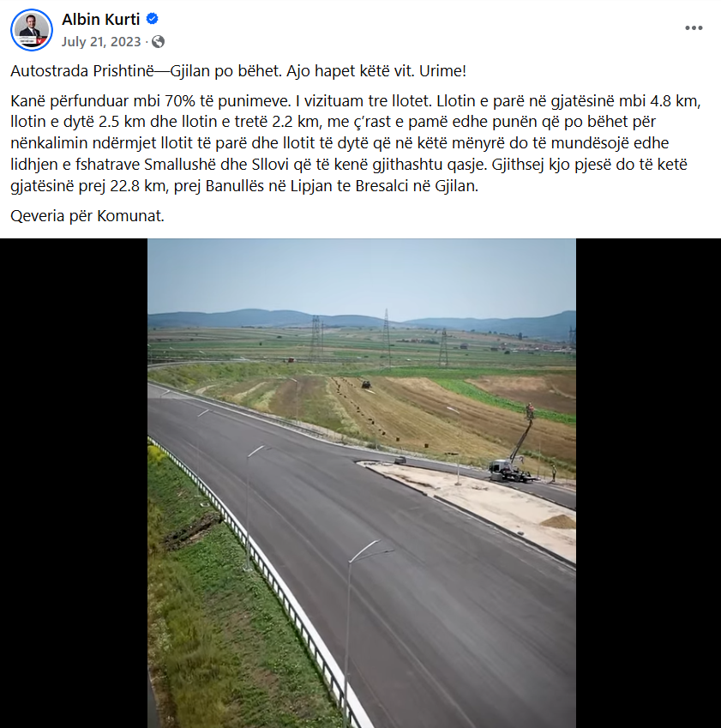The image size is (721, 728).
Task: Click the globe public audience icon
Action: click(x=159, y=42)
